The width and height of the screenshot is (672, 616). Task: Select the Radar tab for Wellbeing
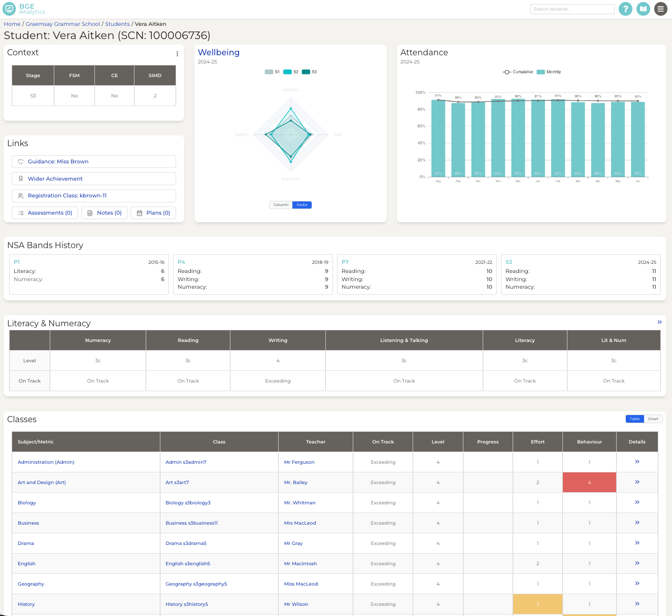302,204
